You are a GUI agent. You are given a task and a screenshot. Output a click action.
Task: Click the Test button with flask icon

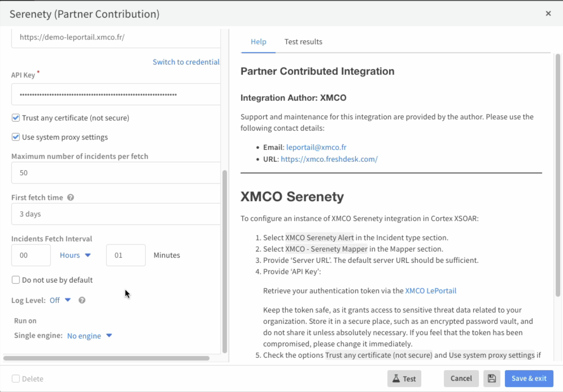404,379
